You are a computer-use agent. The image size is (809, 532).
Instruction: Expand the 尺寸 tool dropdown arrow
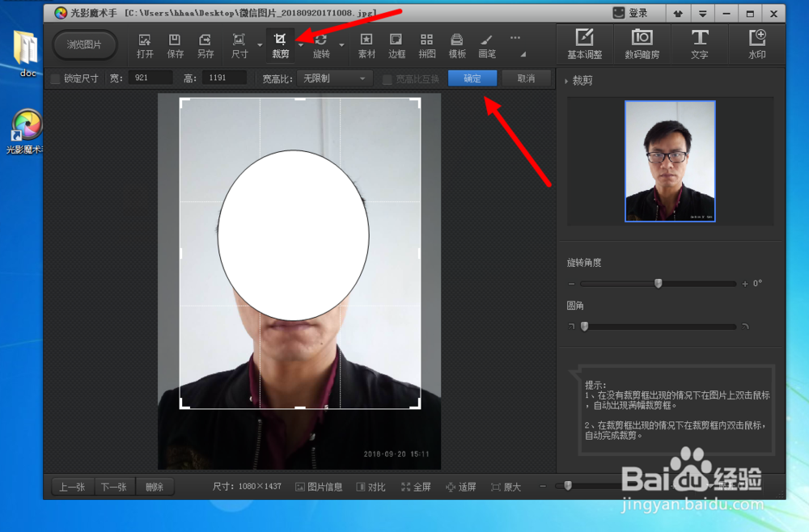point(260,45)
